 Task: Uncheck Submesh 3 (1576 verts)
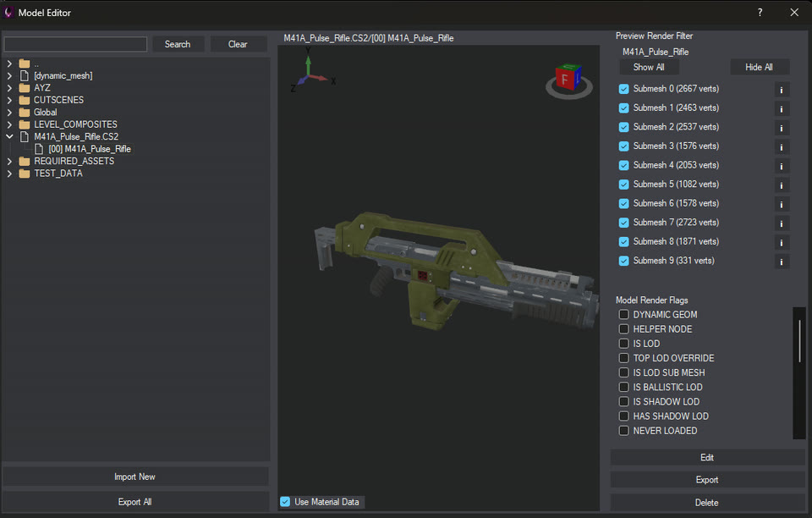click(x=623, y=146)
